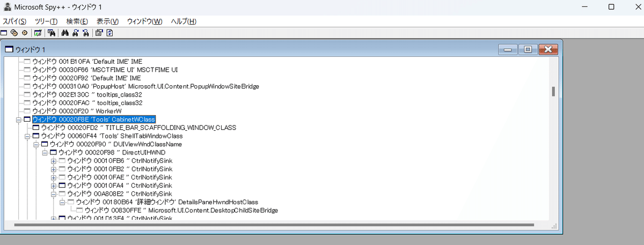Viewport: 644px width, 245px height.
Task: Collapse the 00020F8E 'Tools' CabinetWClass node
Action: click(x=19, y=120)
